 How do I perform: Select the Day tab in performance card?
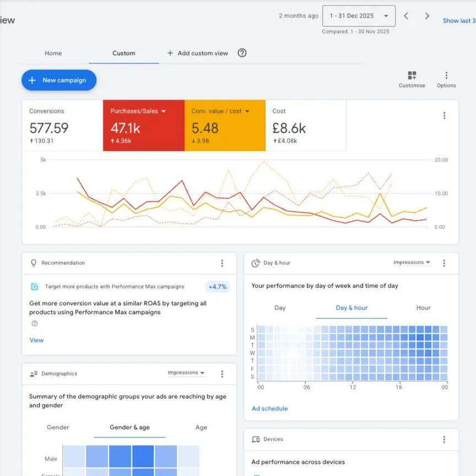(x=280, y=308)
